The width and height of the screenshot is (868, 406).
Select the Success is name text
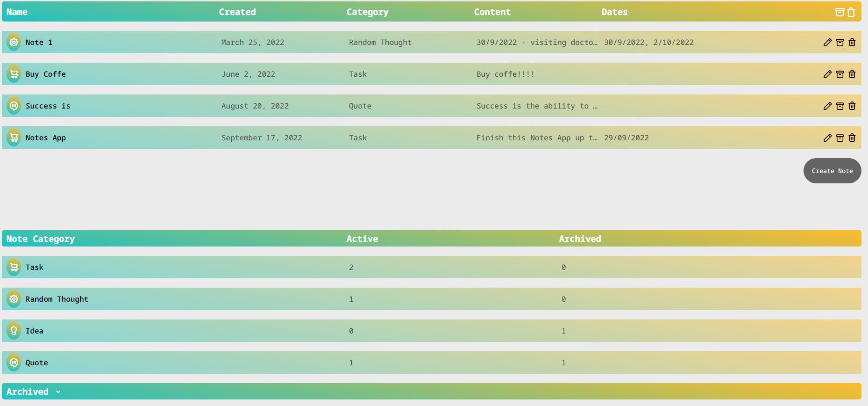48,106
